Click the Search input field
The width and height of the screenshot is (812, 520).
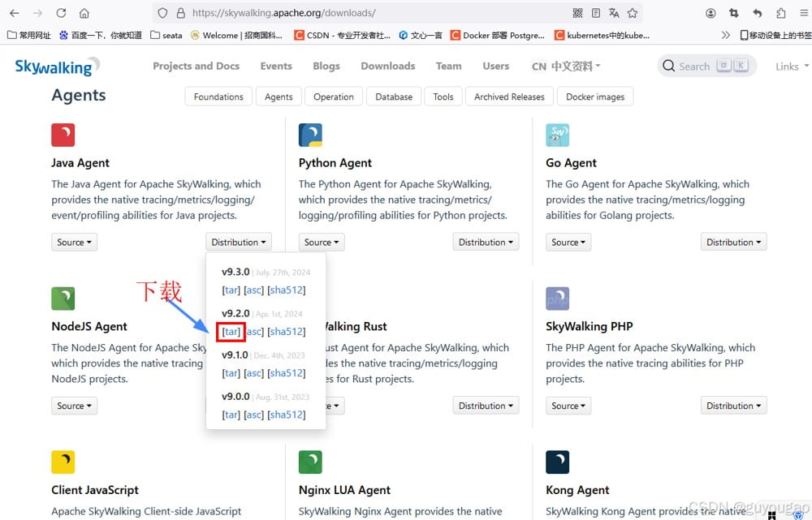click(x=707, y=67)
